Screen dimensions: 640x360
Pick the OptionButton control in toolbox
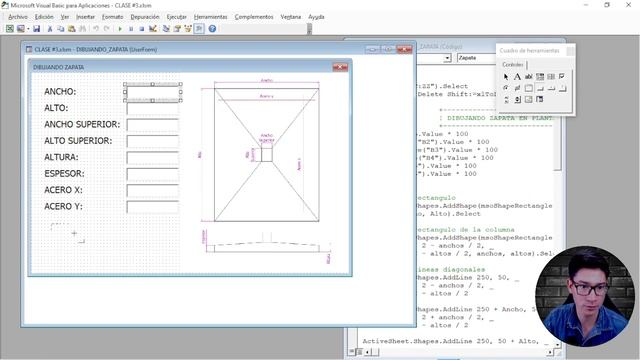coord(506,88)
